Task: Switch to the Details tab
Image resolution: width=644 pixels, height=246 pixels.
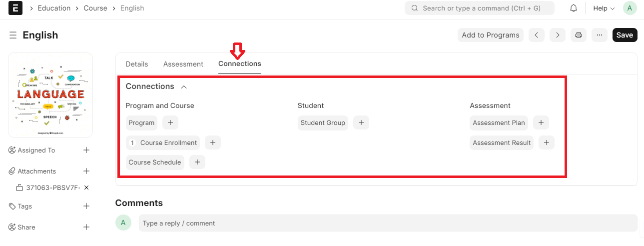Action: pyautogui.click(x=137, y=64)
